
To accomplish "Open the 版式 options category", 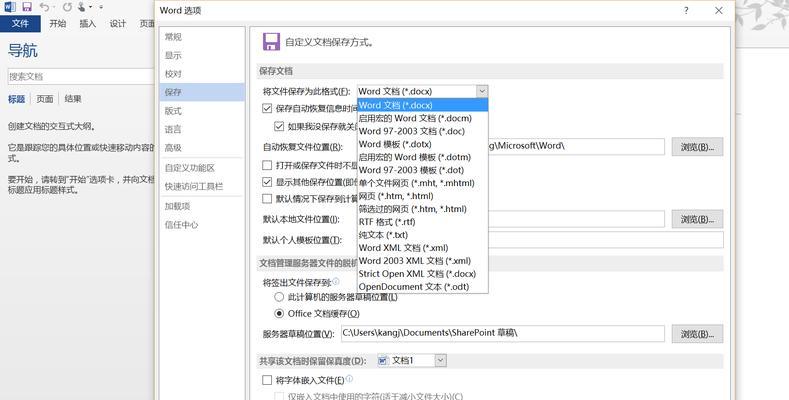I will click(x=202, y=111).
